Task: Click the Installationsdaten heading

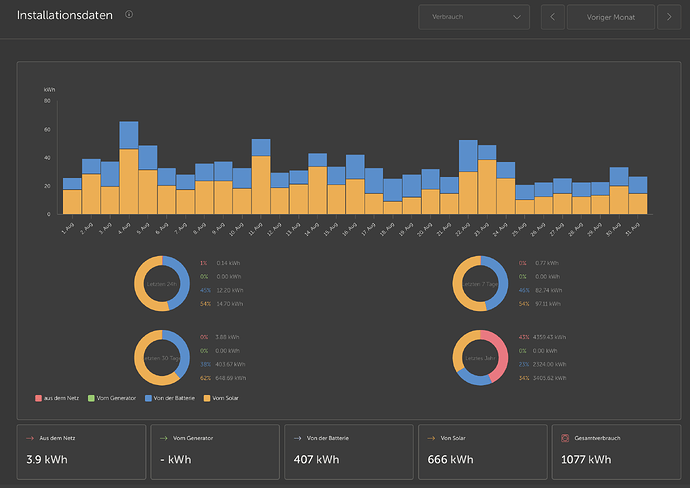Action: pos(65,15)
